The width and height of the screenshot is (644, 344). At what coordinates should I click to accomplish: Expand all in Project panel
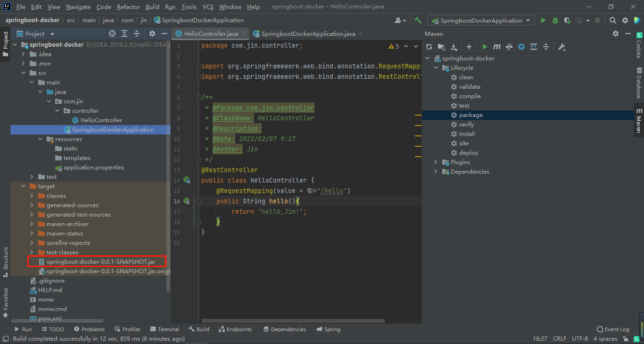[124, 34]
